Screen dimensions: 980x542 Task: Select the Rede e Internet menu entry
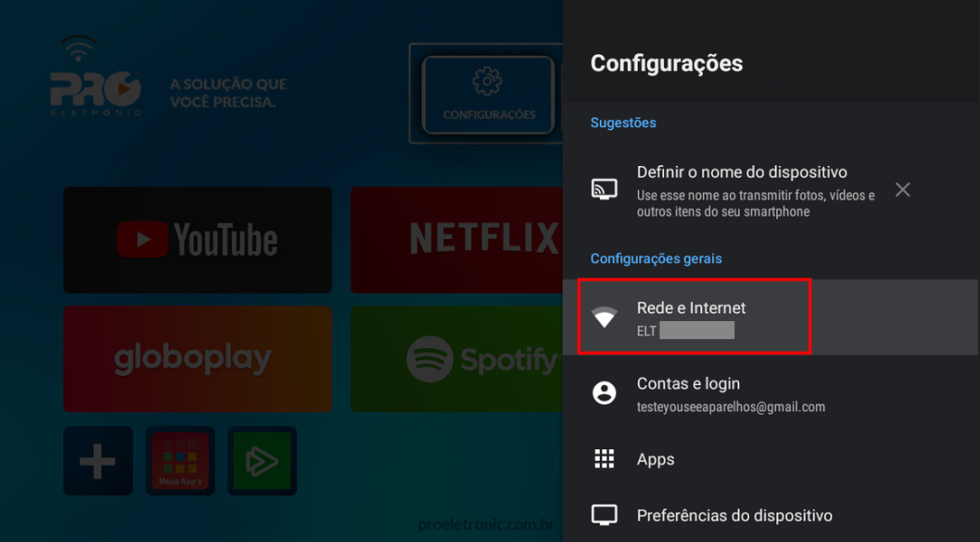(772, 317)
